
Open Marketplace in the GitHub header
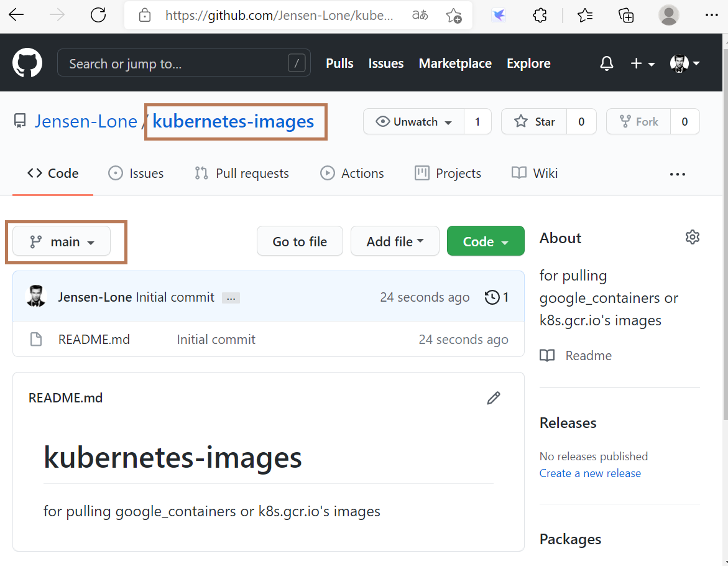455,63
